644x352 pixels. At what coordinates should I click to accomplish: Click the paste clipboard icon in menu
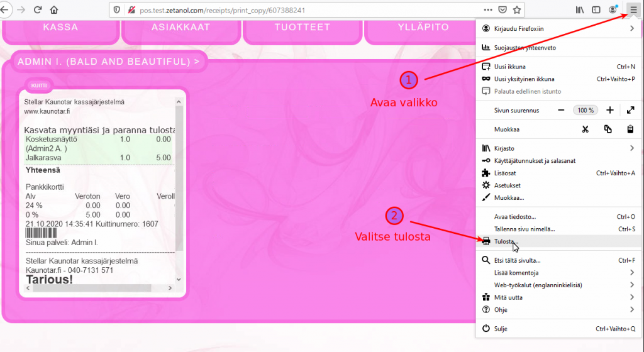click(x=630, y=129)
